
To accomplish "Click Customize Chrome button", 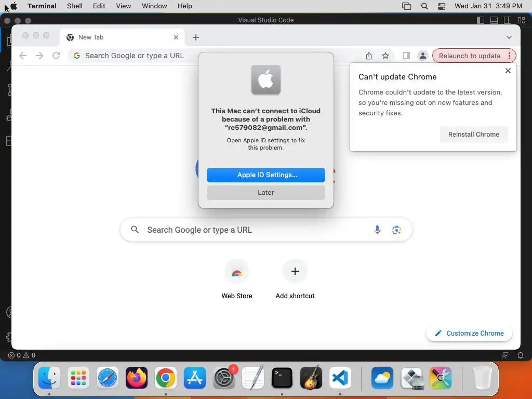I will (469, 333).
